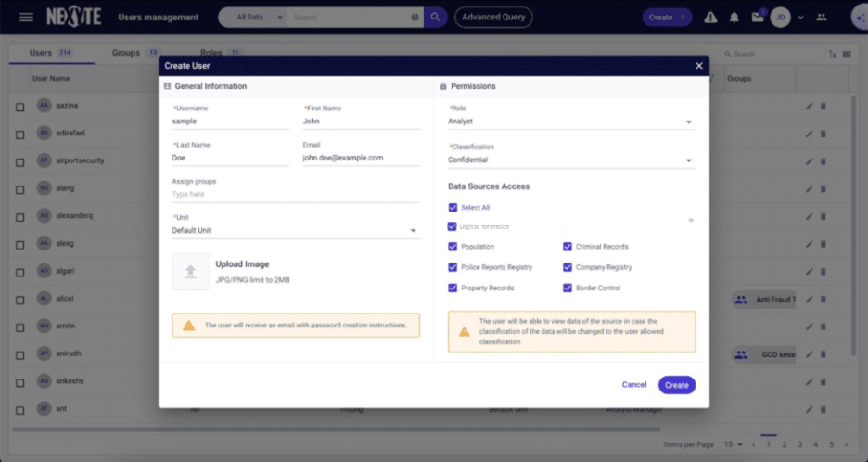Open the hamburger navigation menu
Screen dimensions: 868x462
26,18
